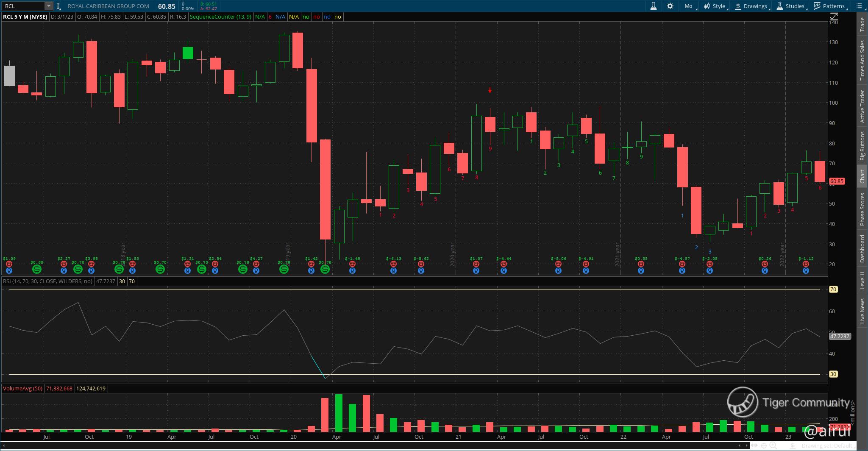Click the red earnings icon under $-4.44

click(504, 264)
